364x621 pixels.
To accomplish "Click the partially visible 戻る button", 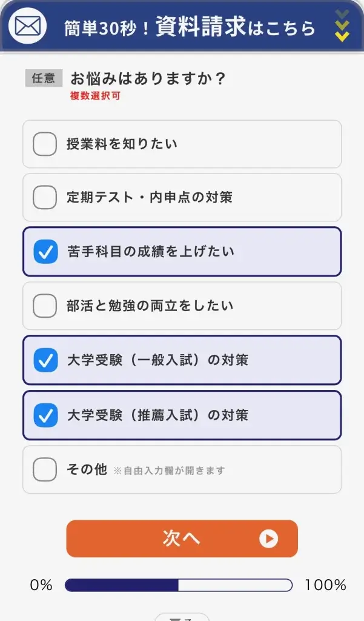I will pyautogui.click(x=182, y=617).
